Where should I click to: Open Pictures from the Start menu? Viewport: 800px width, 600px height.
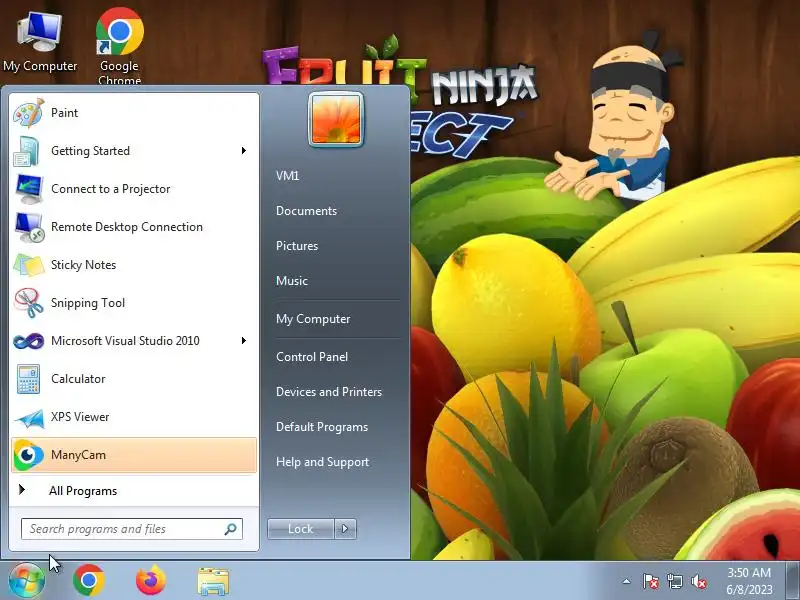pyautogui.click(x=297, y=246)
